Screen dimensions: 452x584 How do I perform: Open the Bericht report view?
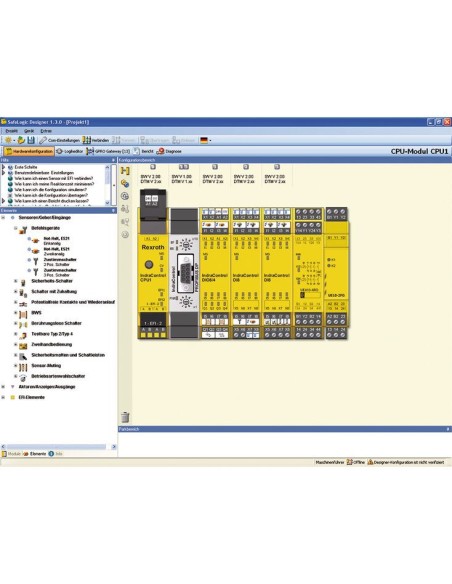143,151
